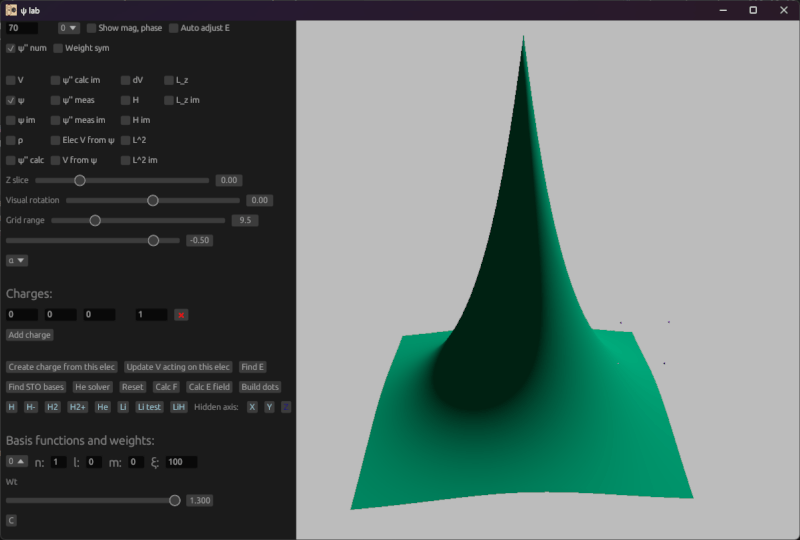Viewport: 800px width, 540px height.
Task: Click Update V acting on this elec
Action: [178, 367]
